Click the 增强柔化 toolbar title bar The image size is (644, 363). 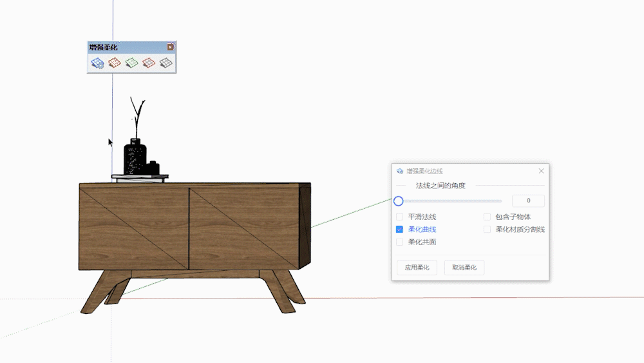click(126, 47)
